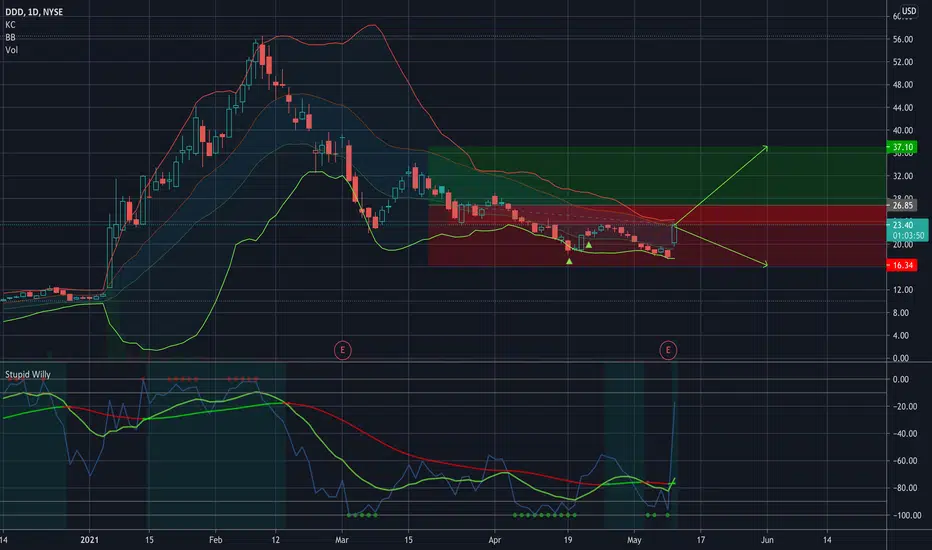Viewport: 932px width, 550px height.
Task: Click the May label on time axis
Action: 634,540
